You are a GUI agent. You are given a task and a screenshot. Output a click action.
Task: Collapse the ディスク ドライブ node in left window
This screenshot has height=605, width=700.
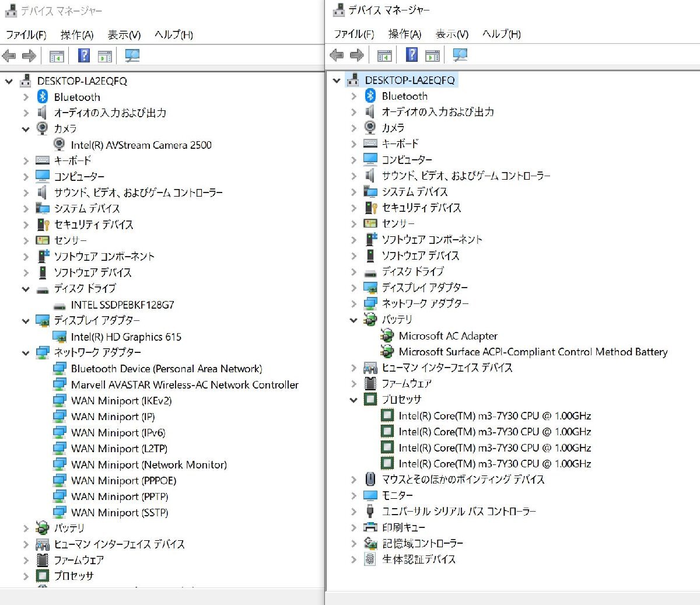[26, 289]
